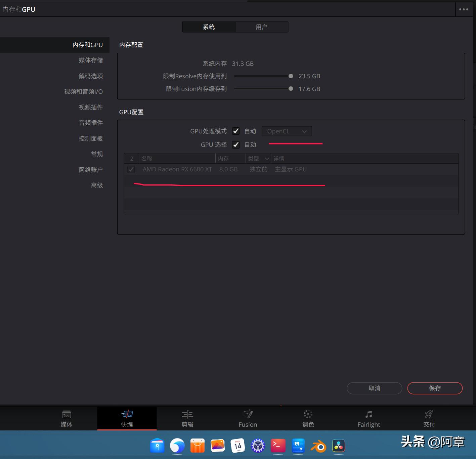Image resolution: width=476 pixels, height=459 pixels.
Task: Open 媒体存储 settings in sidebar
Action: 91,60
